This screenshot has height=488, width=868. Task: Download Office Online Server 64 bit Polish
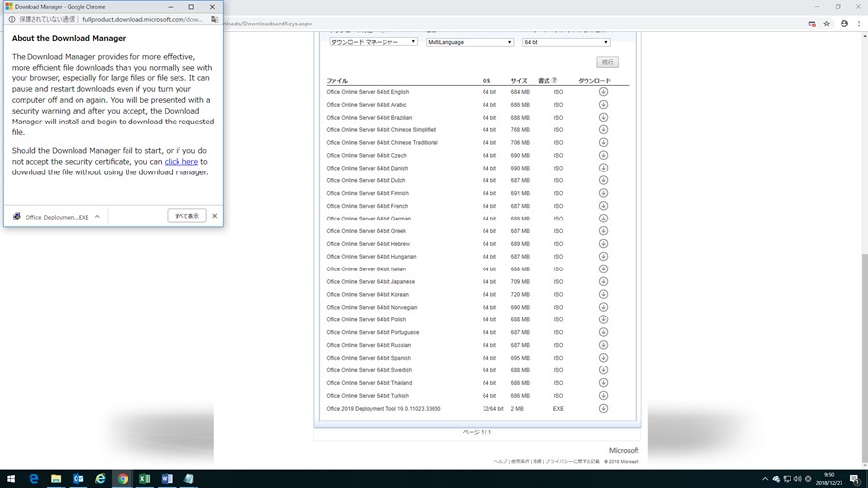(603, 319)
